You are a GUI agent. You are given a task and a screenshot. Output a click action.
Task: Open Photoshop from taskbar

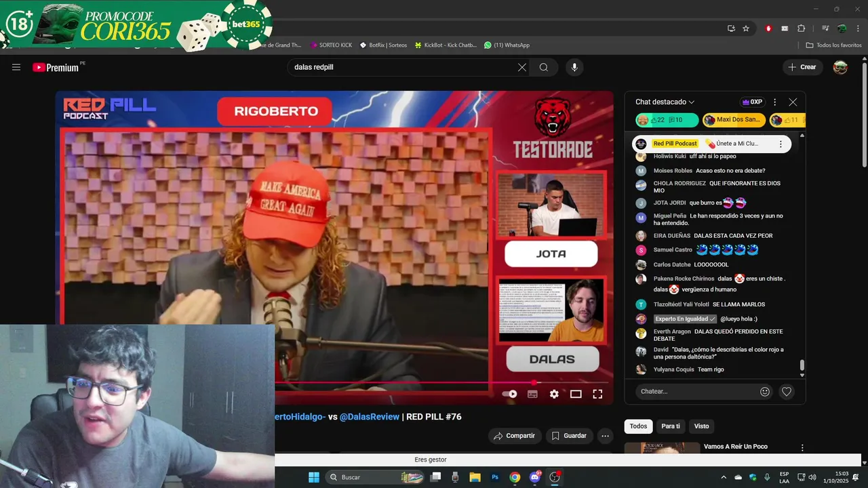point(495,477)
